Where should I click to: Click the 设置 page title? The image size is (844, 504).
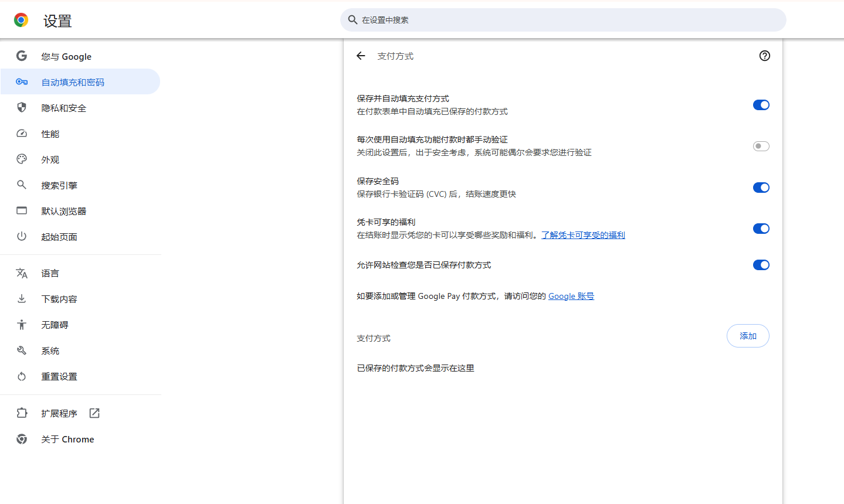57,21
